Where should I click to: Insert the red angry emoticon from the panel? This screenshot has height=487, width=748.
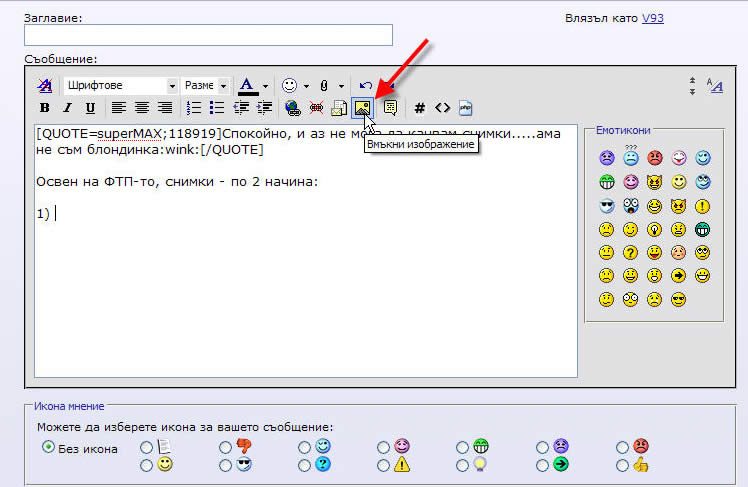[654, 158]
